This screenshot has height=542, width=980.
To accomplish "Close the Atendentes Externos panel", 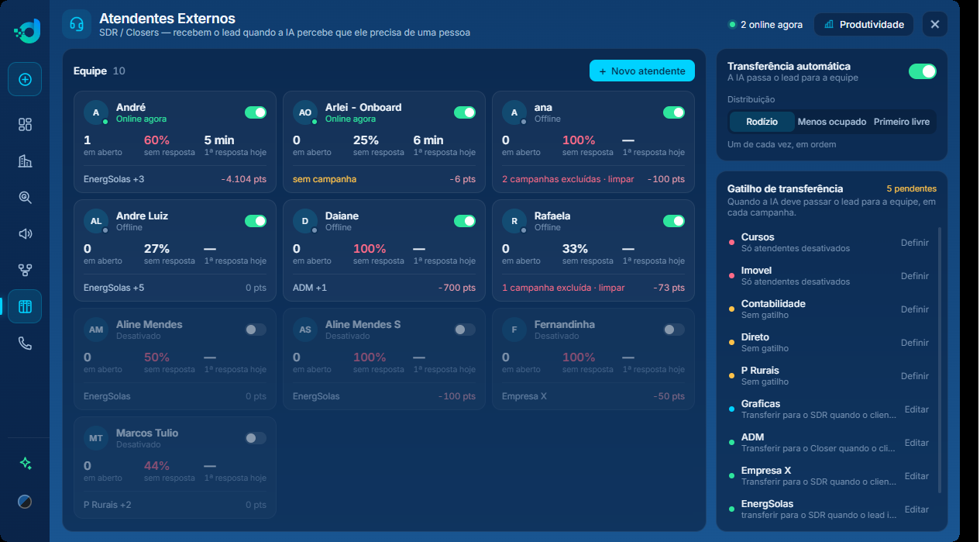I will click(x=935, y=24).
